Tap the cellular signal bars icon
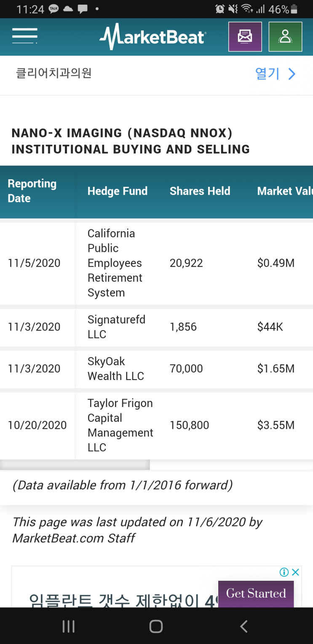 tap(260, 9)
